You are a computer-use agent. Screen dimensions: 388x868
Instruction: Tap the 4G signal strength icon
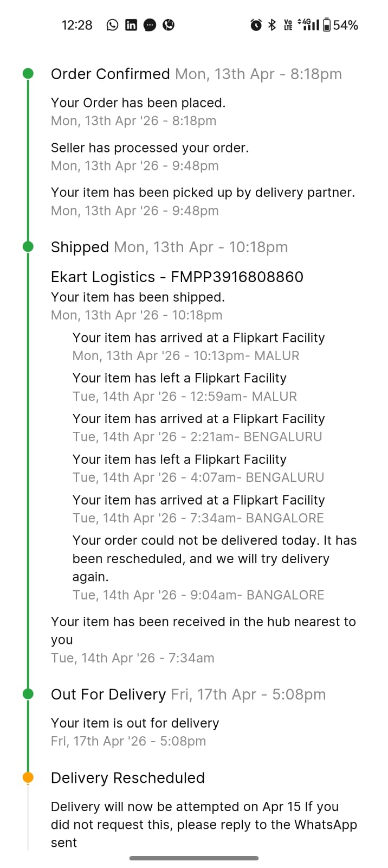308,24
